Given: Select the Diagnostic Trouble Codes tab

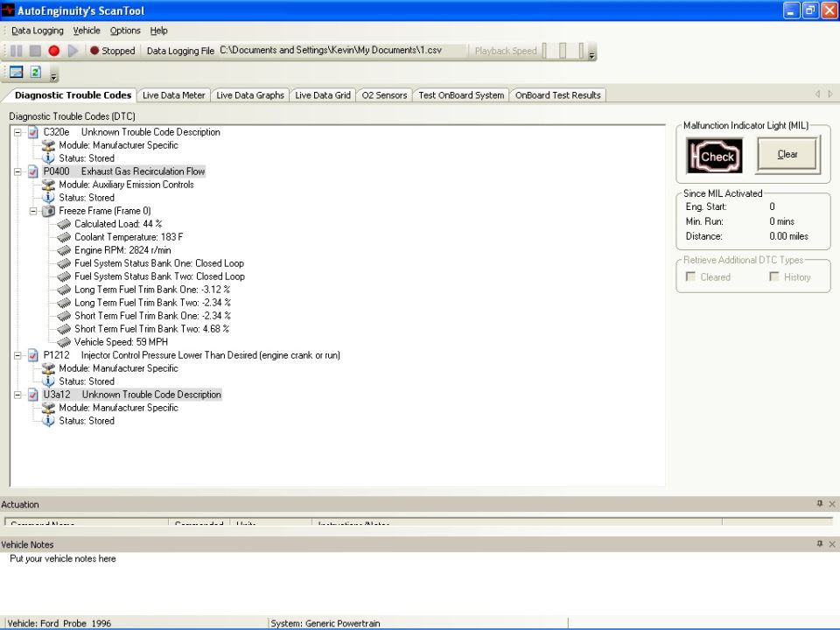Looking at the screenshot, I should tap(73, 94).
